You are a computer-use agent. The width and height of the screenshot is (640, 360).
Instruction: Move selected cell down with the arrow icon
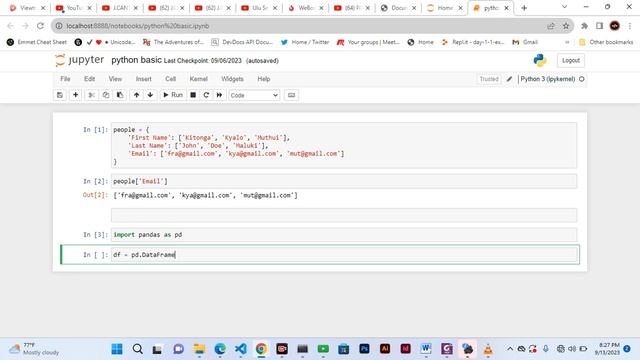[150, 95]
